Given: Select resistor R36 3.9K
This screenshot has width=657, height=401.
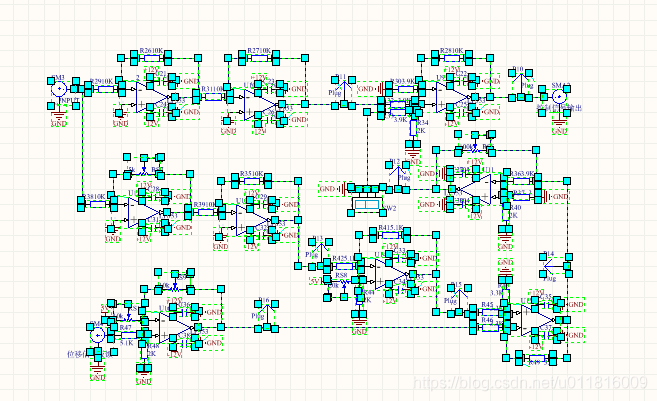Looking at the screenshot, I should tap(521, 181).
